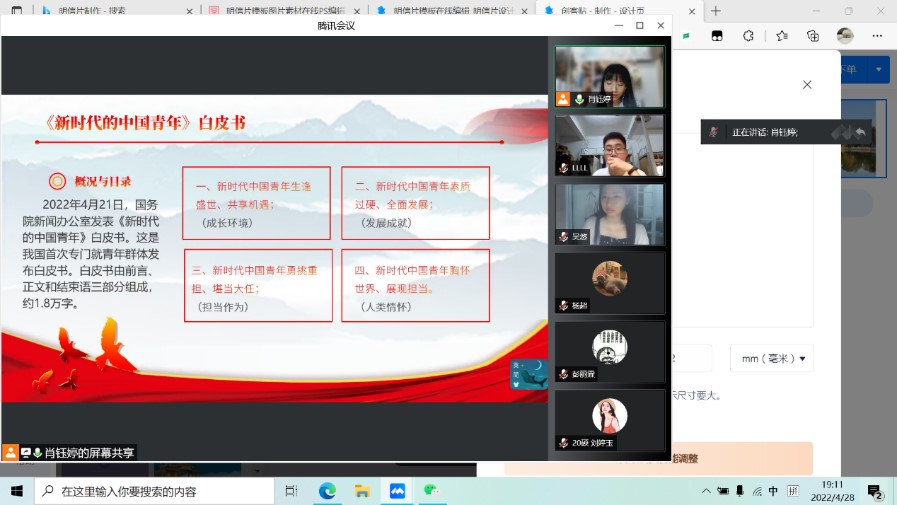Click the Edge profile avatar
This screenshot has width=897, height=505.
[x=845, y=35]
